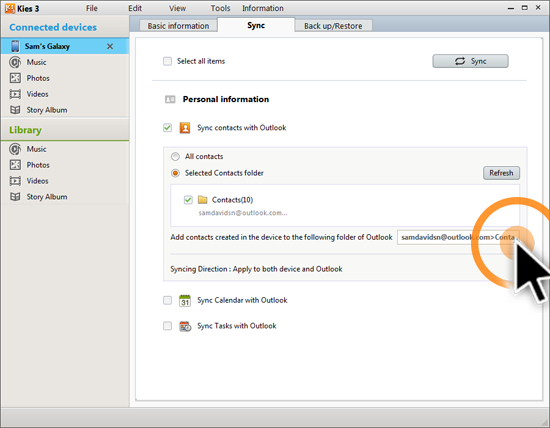Open Photos in the Library section
Viewport: 550px width, 428px height.
point(38,165)
